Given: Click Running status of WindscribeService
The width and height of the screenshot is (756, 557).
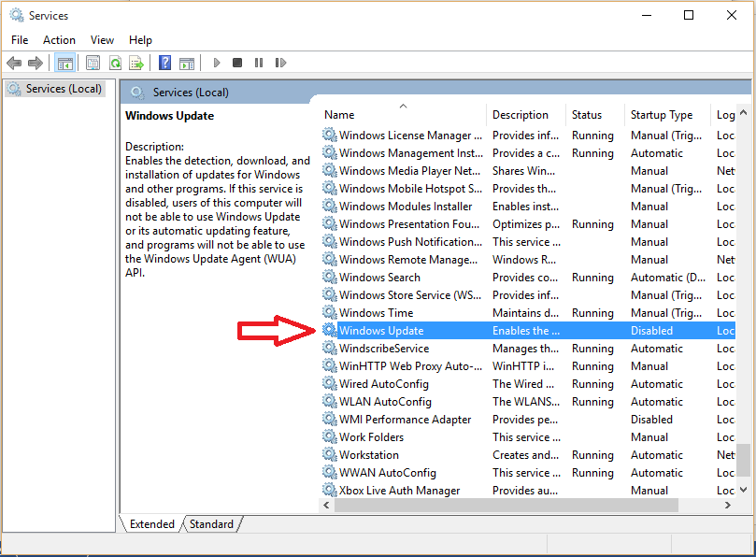Looking at the screenshot, I should pos(592,349).
